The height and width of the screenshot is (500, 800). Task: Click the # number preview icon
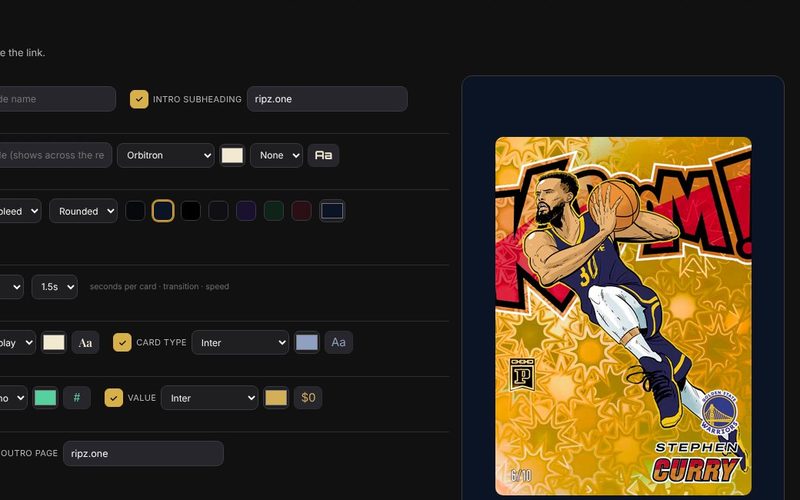77,397
